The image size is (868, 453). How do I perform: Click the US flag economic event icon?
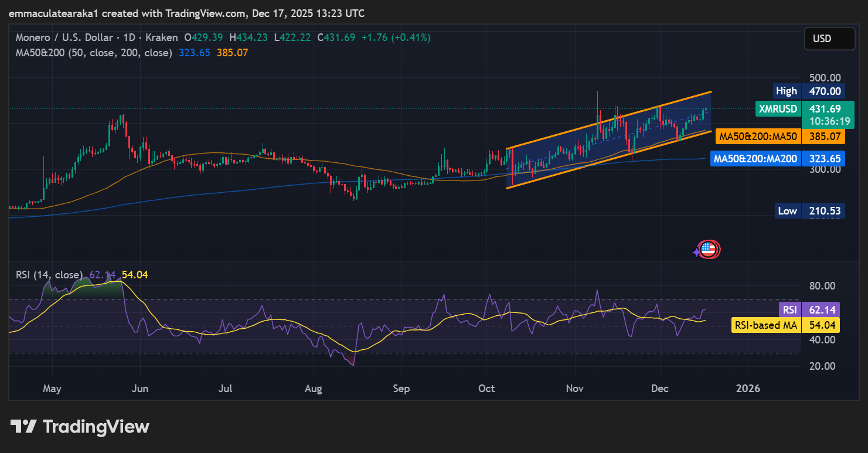(x=709, y=250)
